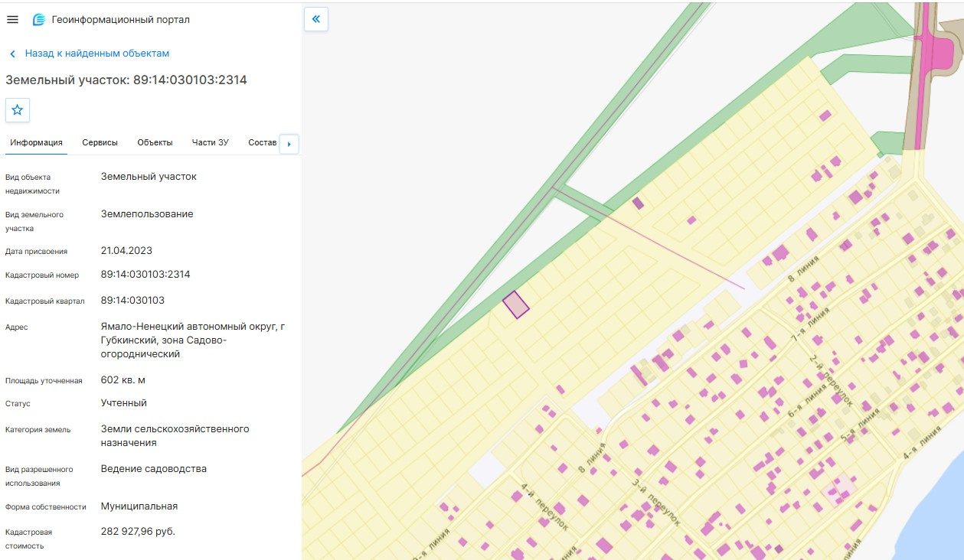The image size is (964, 560).
Task: Click the Вид объекта недвижимости value Земельный участок
Action: pyautogui.click(x=149, y=177)
